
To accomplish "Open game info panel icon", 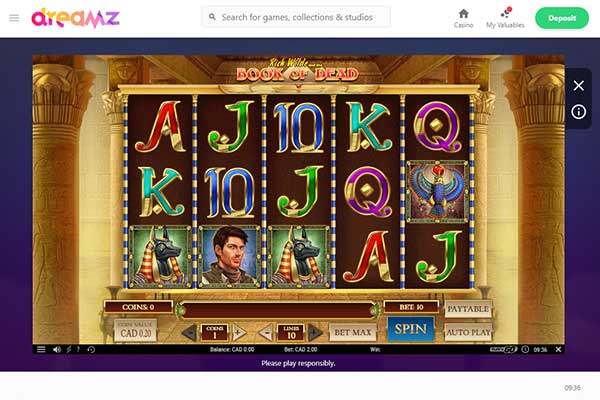I will pos(578,112).
